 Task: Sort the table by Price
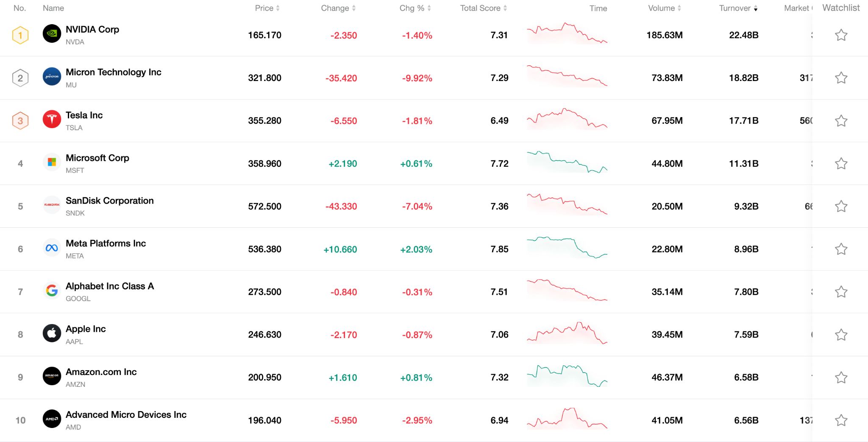tap(265, 8)
